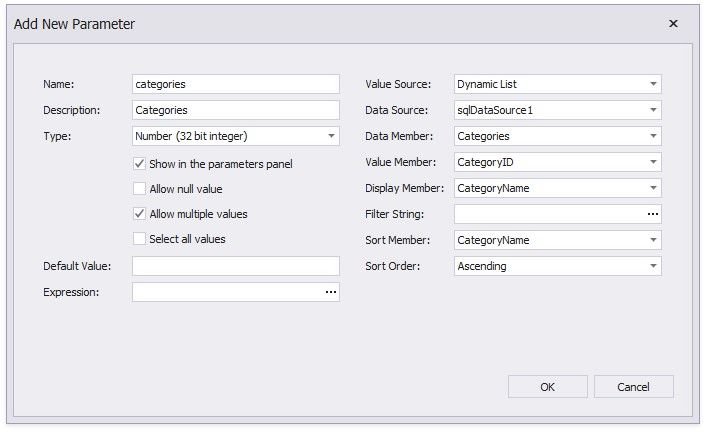Check the Select all values option
706x432 pixels.
140,239
